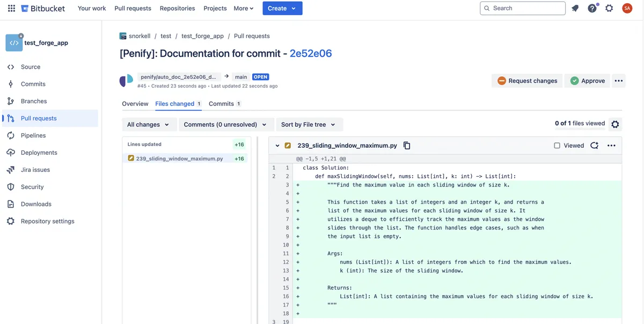The height and width of the screenshot is (324, 644).
Task: Click the pull request author avatar
Action: pyautogui.click(x=126, y=81)
